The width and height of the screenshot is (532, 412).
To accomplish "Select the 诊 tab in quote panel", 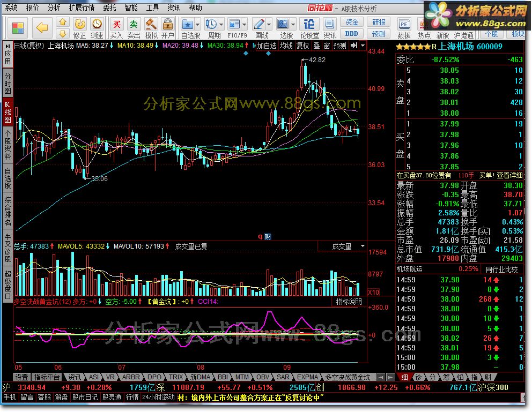I will pos(418,377).
